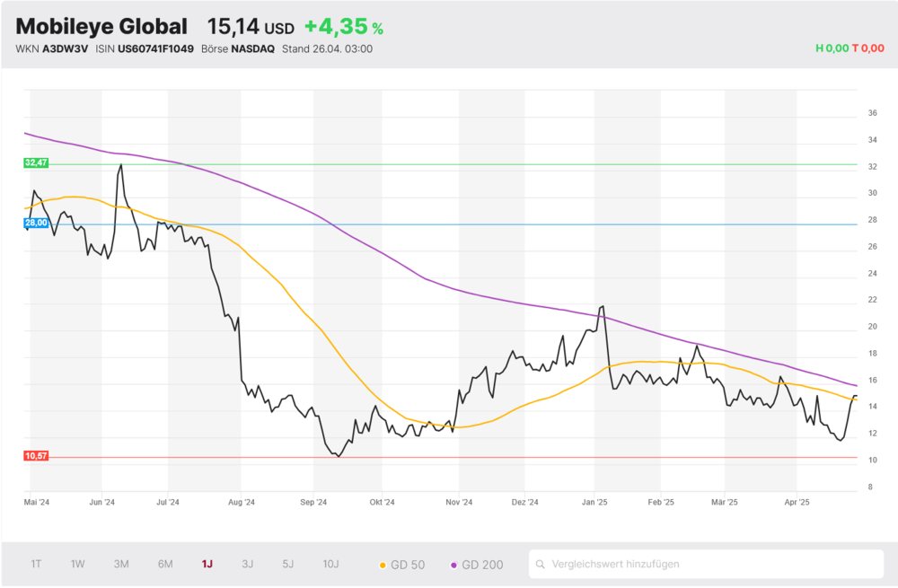The height and width of the screenshot is (588, 898).
Task: Click the T 0,00 low value
Action: click(868, 48)
